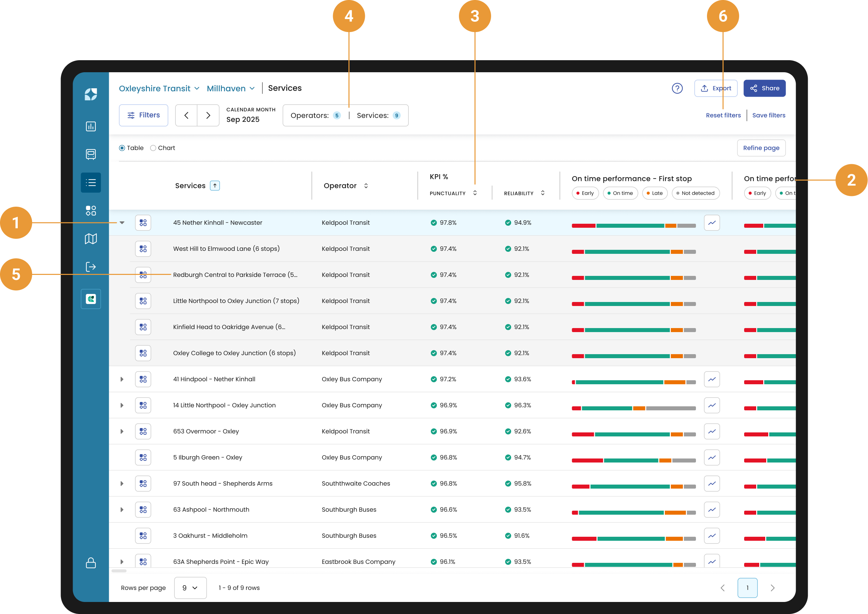
Task: Select the Table radio button
Action: click(x=122, y=148)
